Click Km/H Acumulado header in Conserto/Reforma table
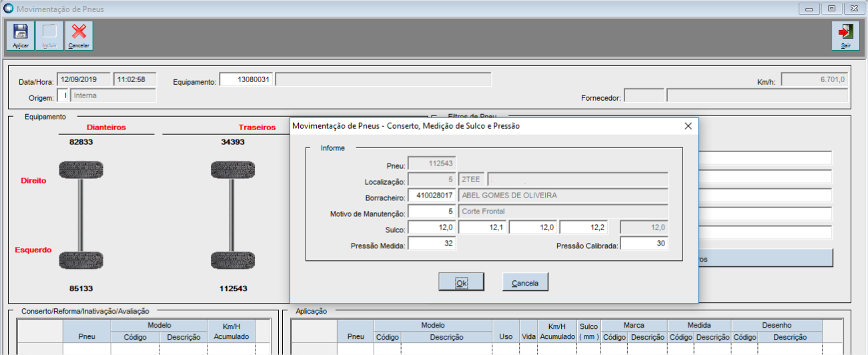 [231, 332]
